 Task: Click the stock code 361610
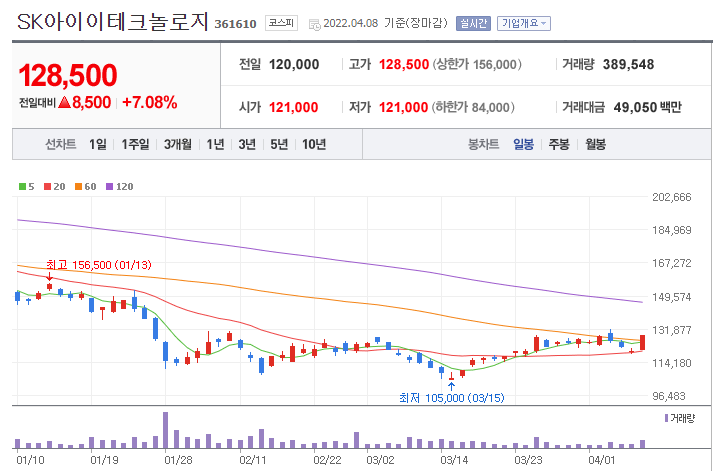tap(236, 24)
